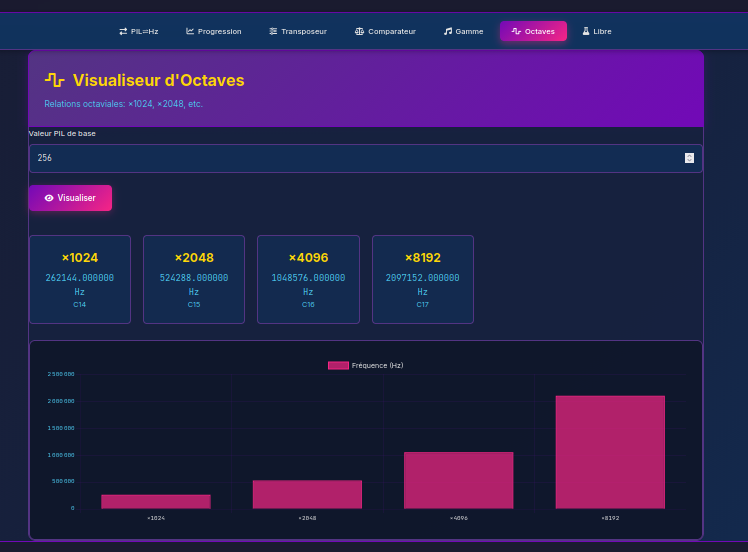
Task: Click the Comparateur balance scale icon
Action: pyautogui.click(x=360, y=31)
